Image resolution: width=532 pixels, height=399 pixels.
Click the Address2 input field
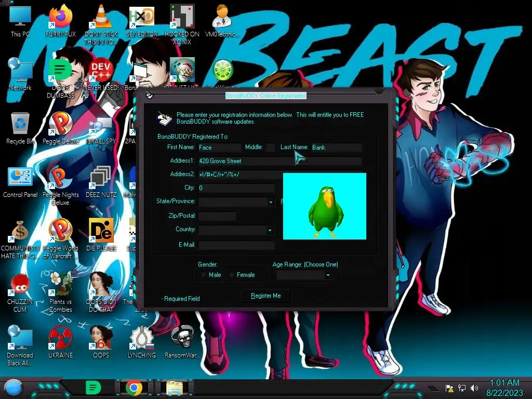click(241, 175)
